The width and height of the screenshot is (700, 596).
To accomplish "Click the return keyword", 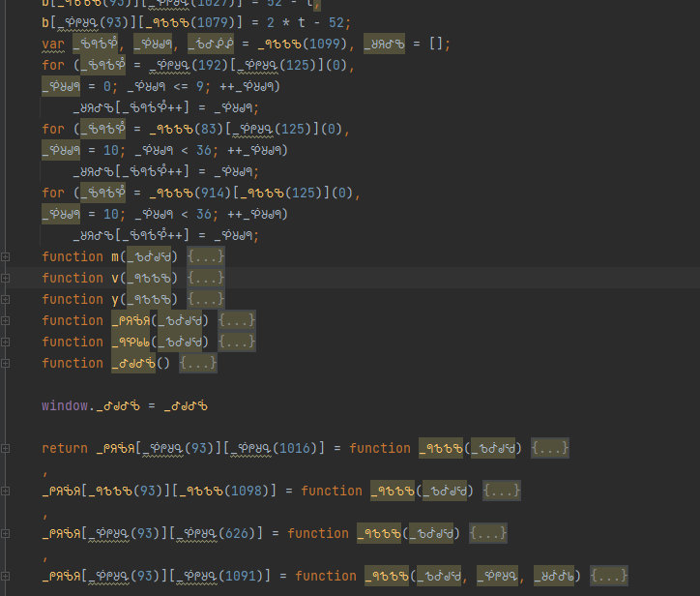I will 65,448.
